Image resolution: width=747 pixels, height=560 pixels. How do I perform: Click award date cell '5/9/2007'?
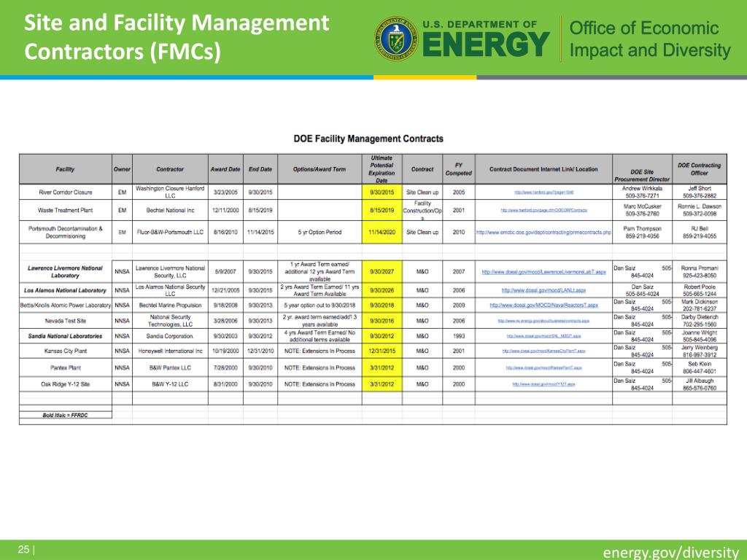click(x=225, y=271)
